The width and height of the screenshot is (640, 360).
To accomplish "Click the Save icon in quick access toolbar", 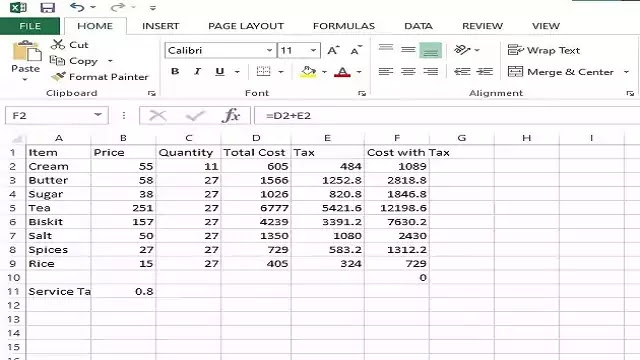I will [48, 7].
